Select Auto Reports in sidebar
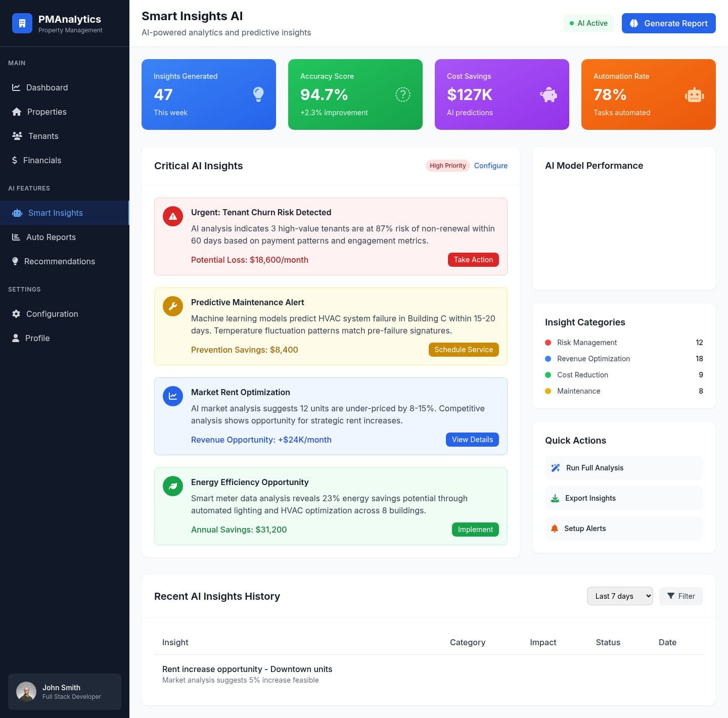The height and width of the screenshot is (718, 728). tap(65, 237)
